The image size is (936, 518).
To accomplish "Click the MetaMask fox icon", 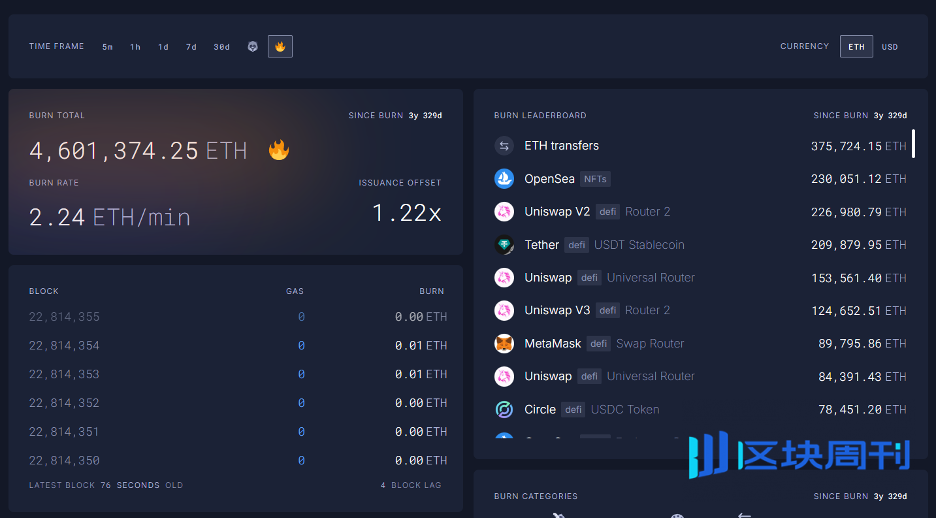I will tap(504, 344).
